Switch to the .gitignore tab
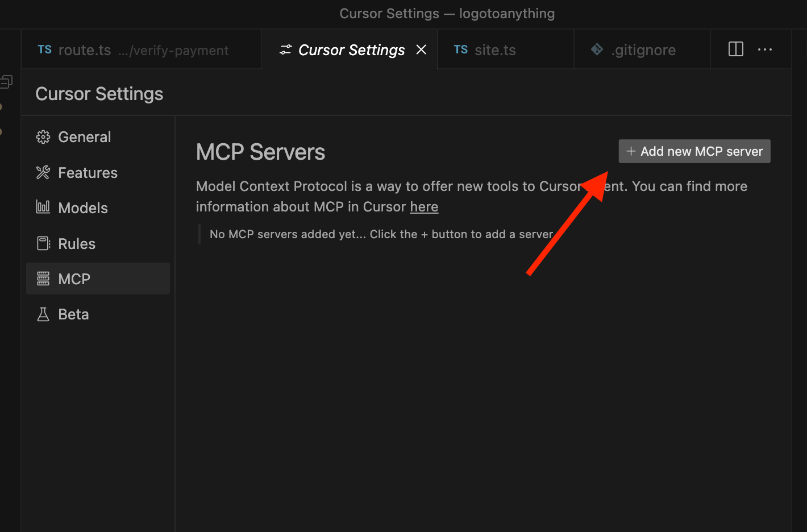The width and height of the screenshot is (807, 532). [643, 49]
